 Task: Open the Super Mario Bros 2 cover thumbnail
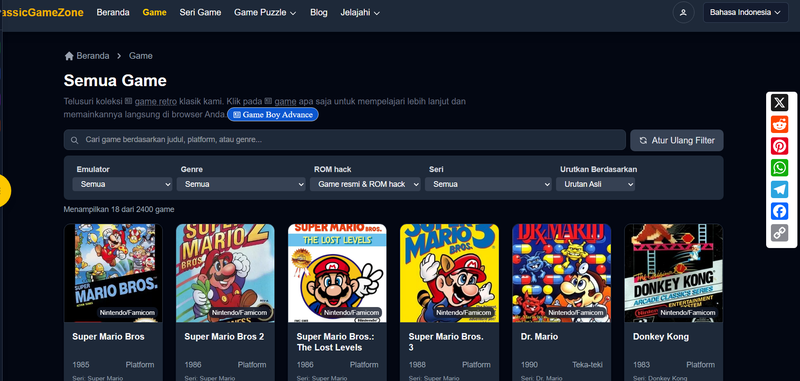pyautogui.click(x=226, y=273)
